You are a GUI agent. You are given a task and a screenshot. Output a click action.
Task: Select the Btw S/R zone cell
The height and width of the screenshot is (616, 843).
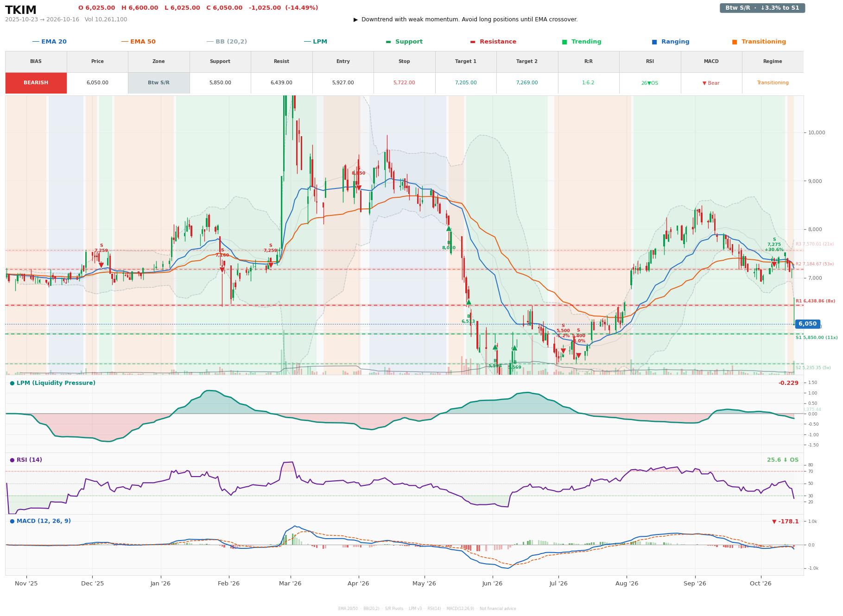[158, 83]
